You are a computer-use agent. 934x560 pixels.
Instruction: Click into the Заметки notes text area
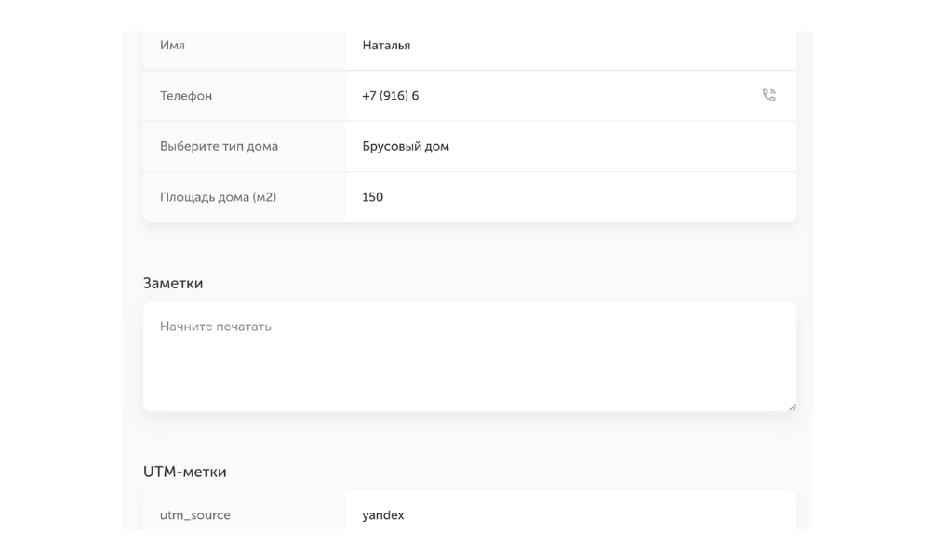click(470, 356)
